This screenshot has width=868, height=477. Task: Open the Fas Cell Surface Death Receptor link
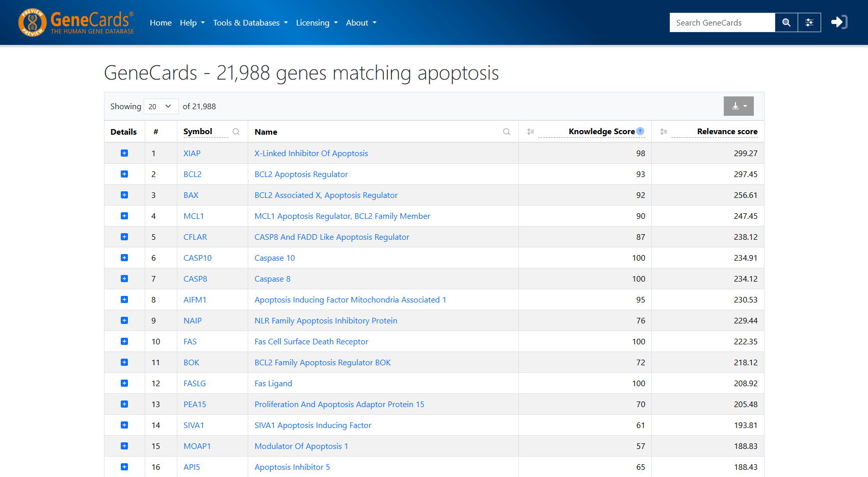point(311,341)
